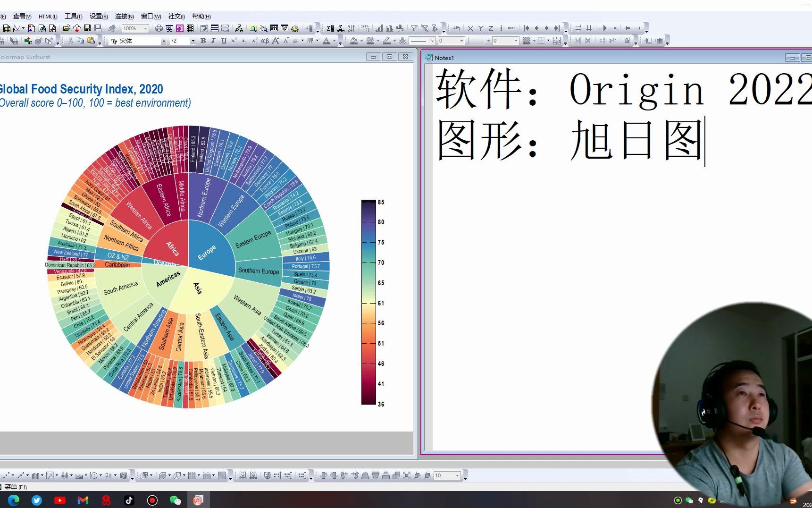812x508 pixels.
Task: Click the fill pattern hatch icon
Action: (527, 41)
